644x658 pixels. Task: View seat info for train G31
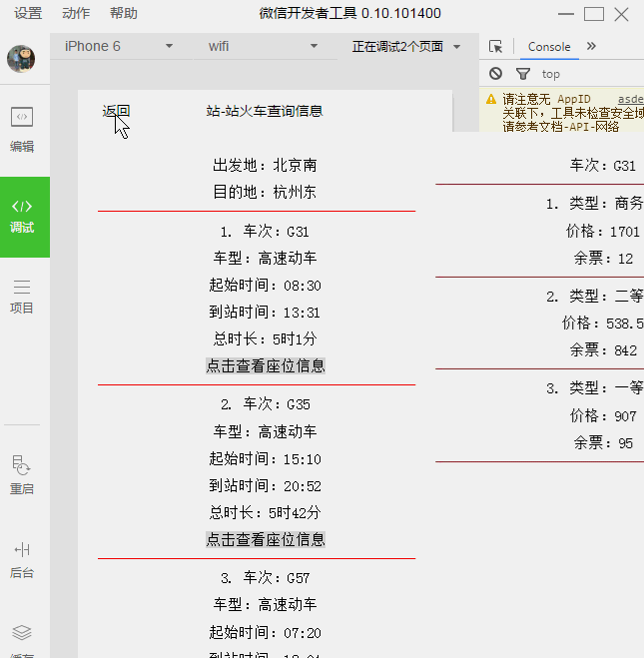(266, 365)
